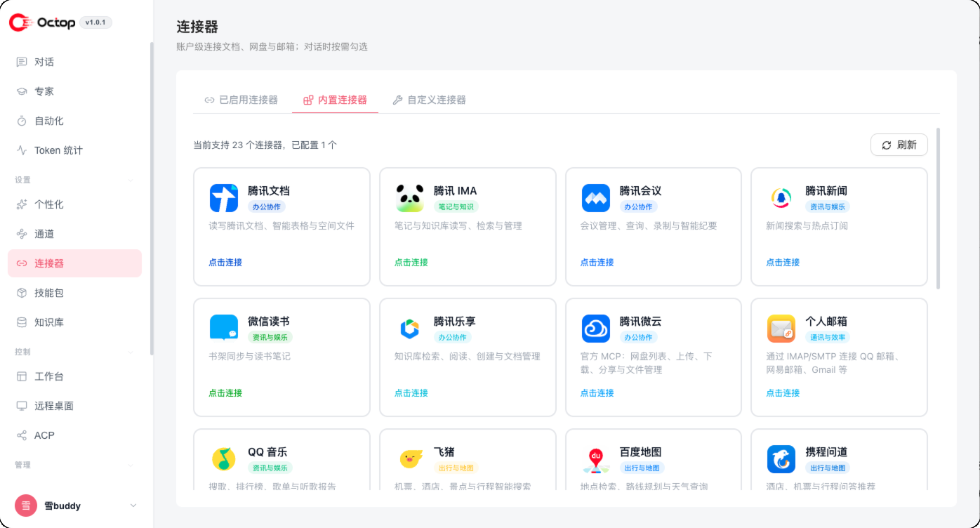Open 远程桌面 in sidebar
Screen dimensions: 980x528
click(74, 406)
